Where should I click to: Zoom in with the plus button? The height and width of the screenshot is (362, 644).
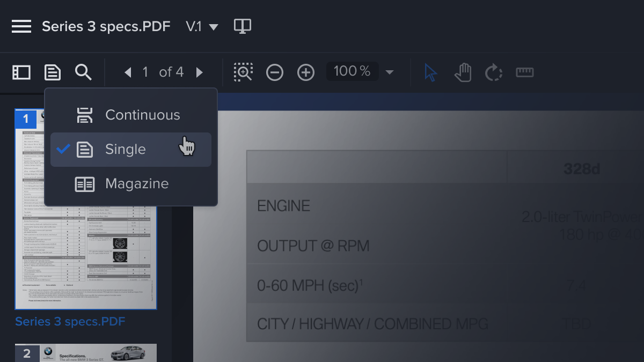point(306,72)
